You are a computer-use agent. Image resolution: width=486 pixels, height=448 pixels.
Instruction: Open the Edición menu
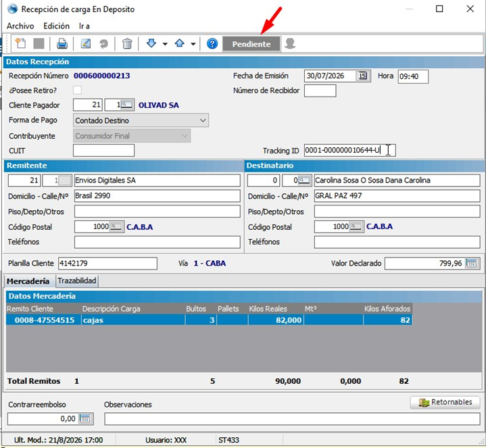(x=56, y=26)
